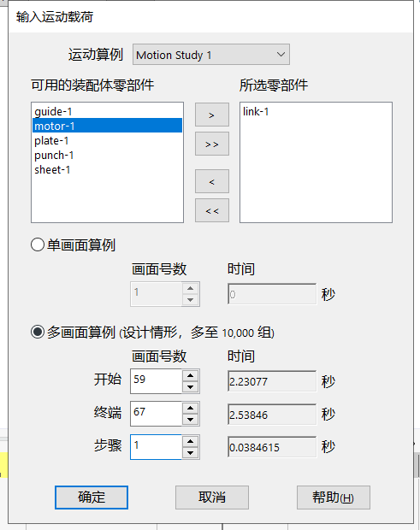Image resolution: width=420 pixels, height=530 pixels.
Task: Select the 单画面算例 radio button
Action: [x=38, y=244]
